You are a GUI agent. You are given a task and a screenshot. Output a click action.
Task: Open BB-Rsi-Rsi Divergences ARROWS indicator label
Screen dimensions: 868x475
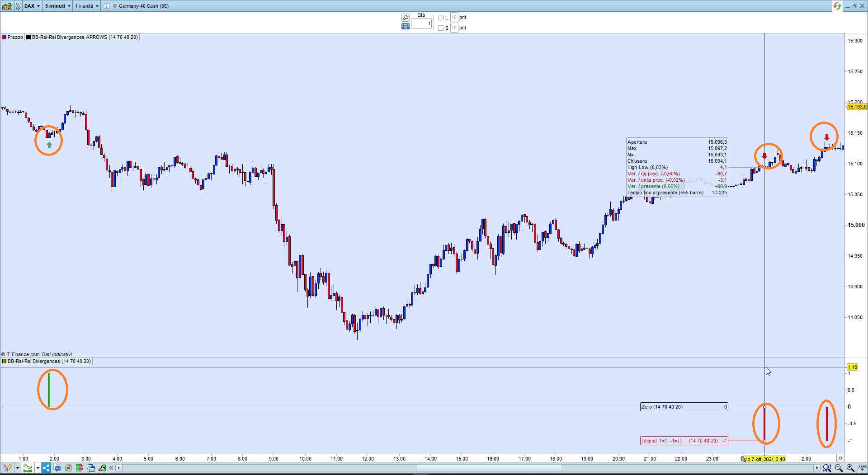click(x=82, y=37)
